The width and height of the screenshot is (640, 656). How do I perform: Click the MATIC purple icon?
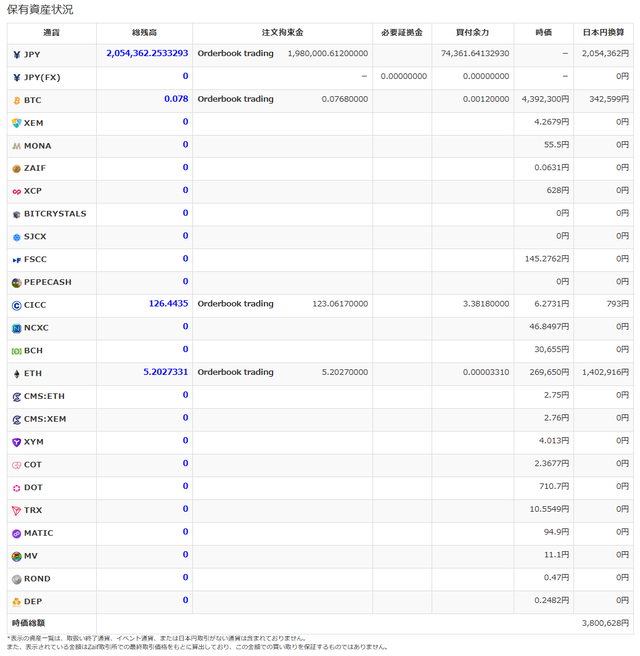pos(16,533)
